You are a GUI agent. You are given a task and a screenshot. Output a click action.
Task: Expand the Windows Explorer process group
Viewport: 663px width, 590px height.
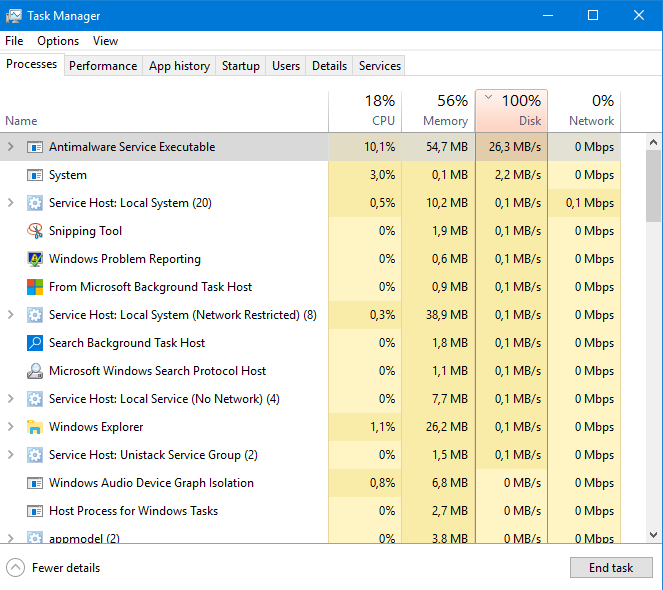(11, 427)
